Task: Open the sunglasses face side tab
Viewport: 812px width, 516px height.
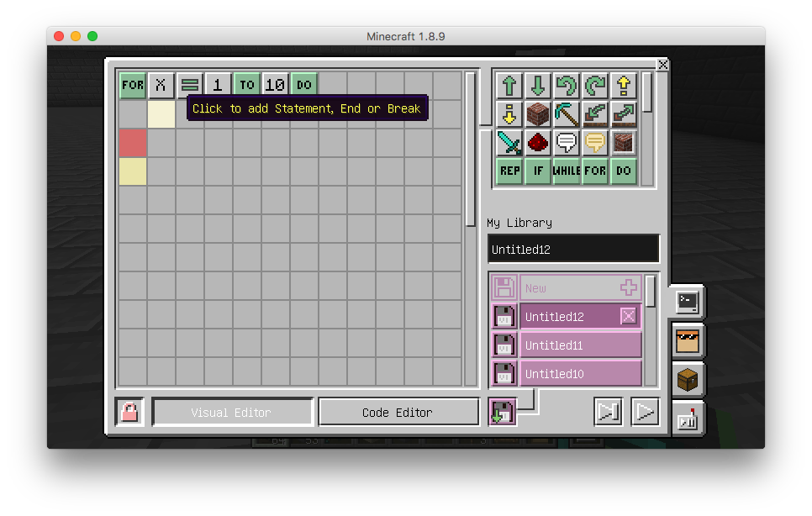Action: [x=688, y=341]
